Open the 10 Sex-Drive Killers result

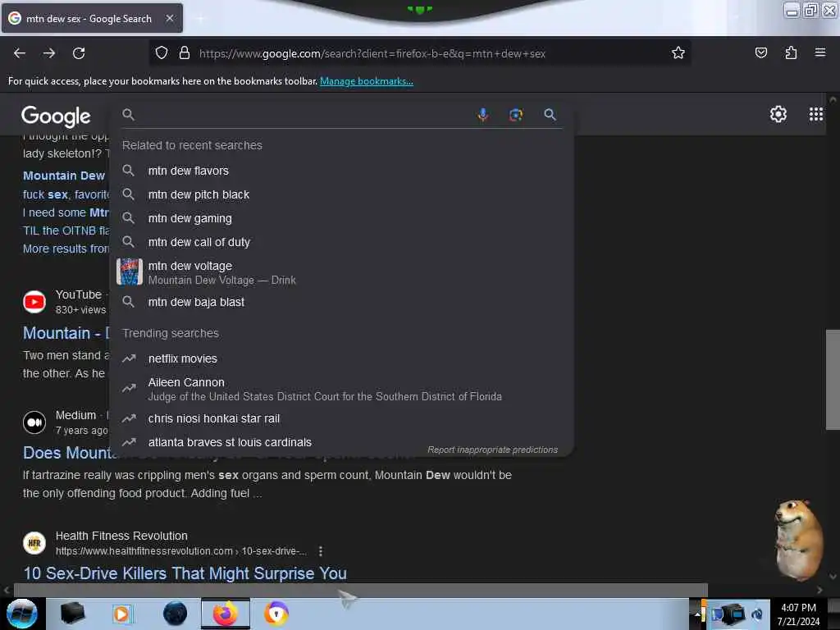pyautogui.click(x=185, y=573)
